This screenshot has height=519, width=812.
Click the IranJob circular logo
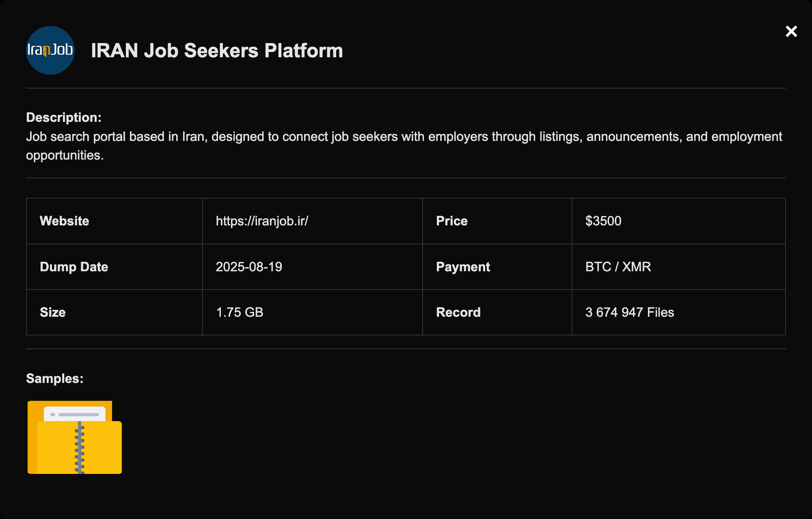pos(50,50)
